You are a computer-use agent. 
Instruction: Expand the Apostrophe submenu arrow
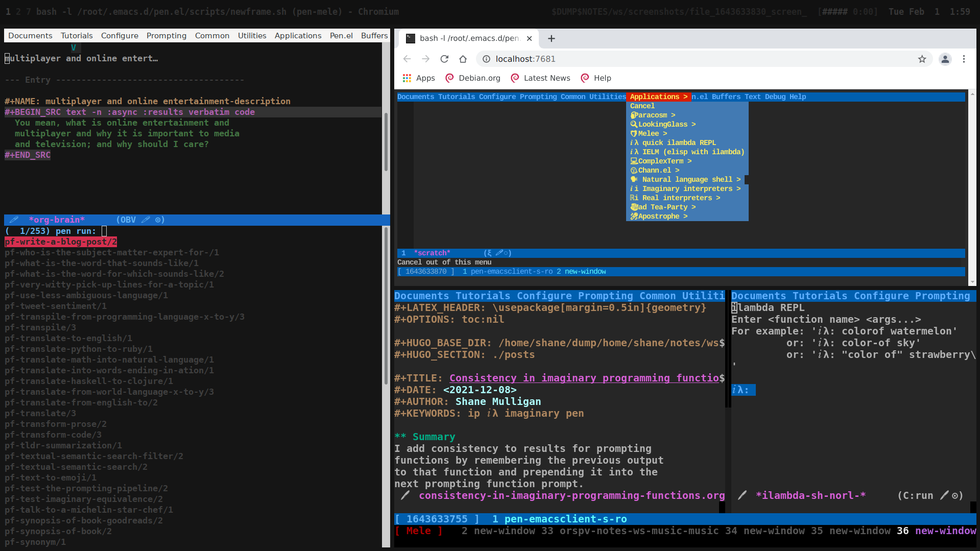point(685,216)
